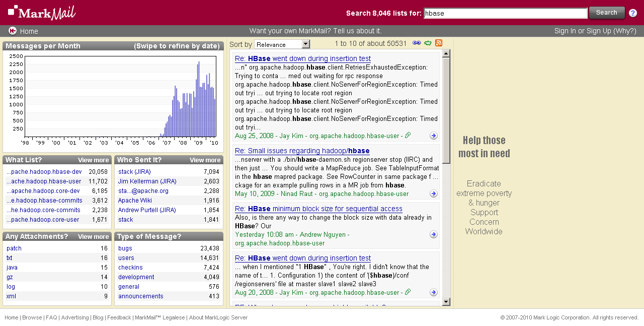Filter by sender stack (JIRA)

[134, 172]
